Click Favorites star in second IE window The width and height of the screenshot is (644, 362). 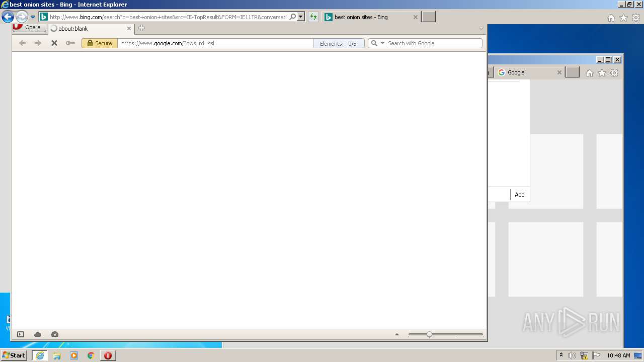[x=602, y=73]
